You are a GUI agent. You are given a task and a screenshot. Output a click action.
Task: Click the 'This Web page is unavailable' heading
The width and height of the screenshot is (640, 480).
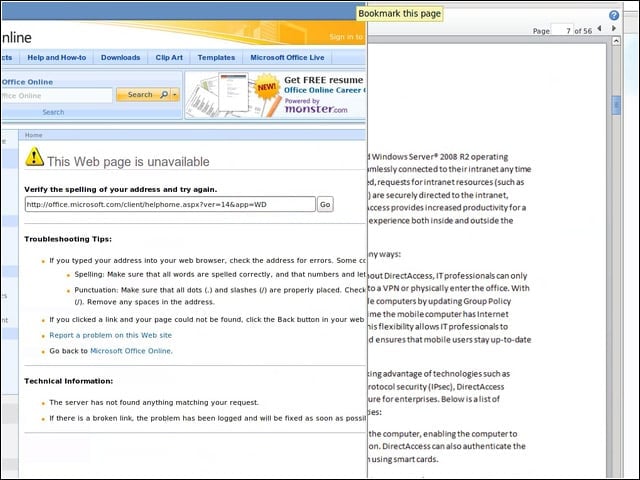point(128,162)
